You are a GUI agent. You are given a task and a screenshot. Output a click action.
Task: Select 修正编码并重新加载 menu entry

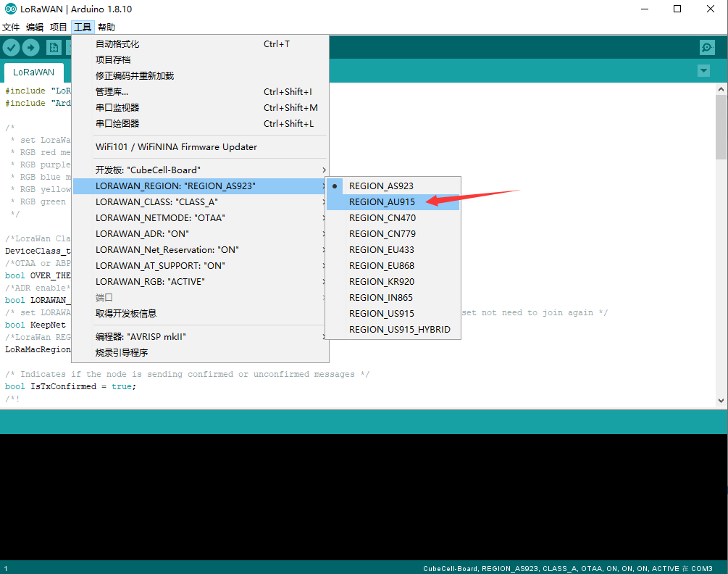[x=200, y=75]
